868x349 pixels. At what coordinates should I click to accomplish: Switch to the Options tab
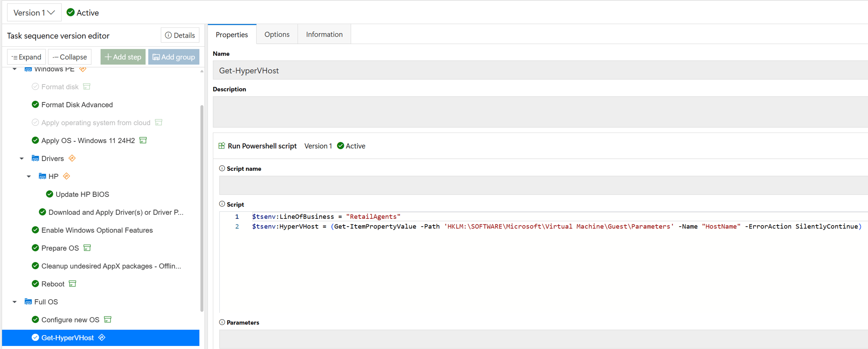(x=277, y=34)
